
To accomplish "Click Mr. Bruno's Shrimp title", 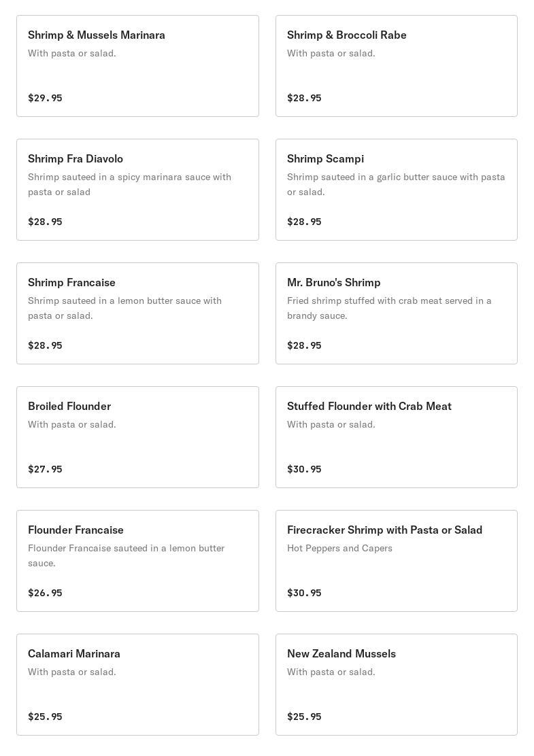I will pos(333,282).
